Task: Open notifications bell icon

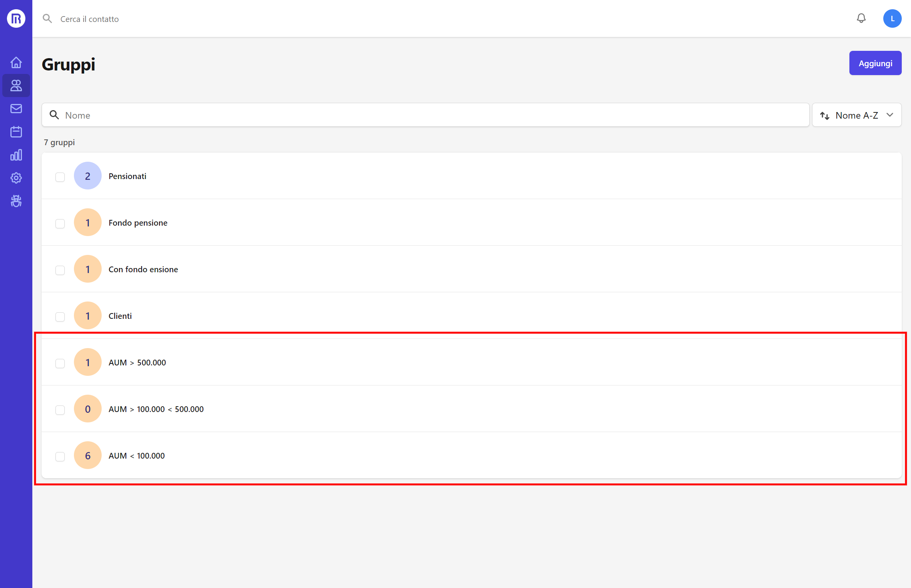Action: coord(861,18)
